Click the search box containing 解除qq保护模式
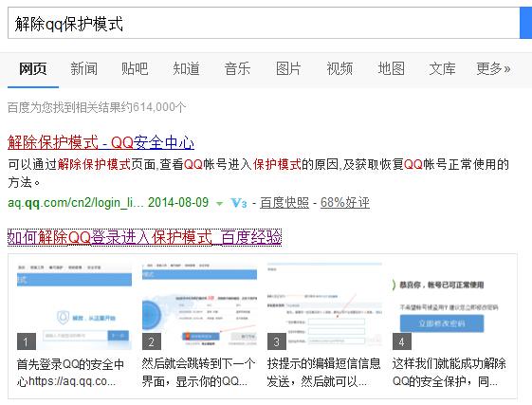The height and width of the screenshot is (405, 532). (264, 23)
